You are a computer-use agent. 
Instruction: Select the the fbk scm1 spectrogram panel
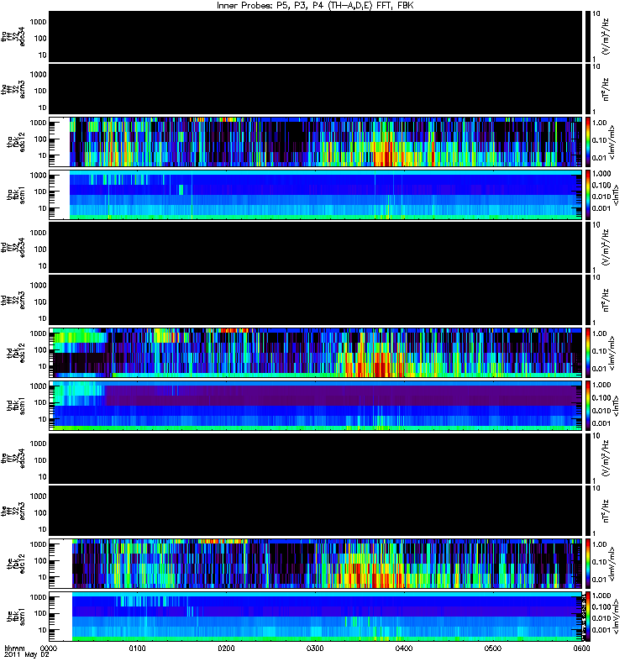pos(316,617)
